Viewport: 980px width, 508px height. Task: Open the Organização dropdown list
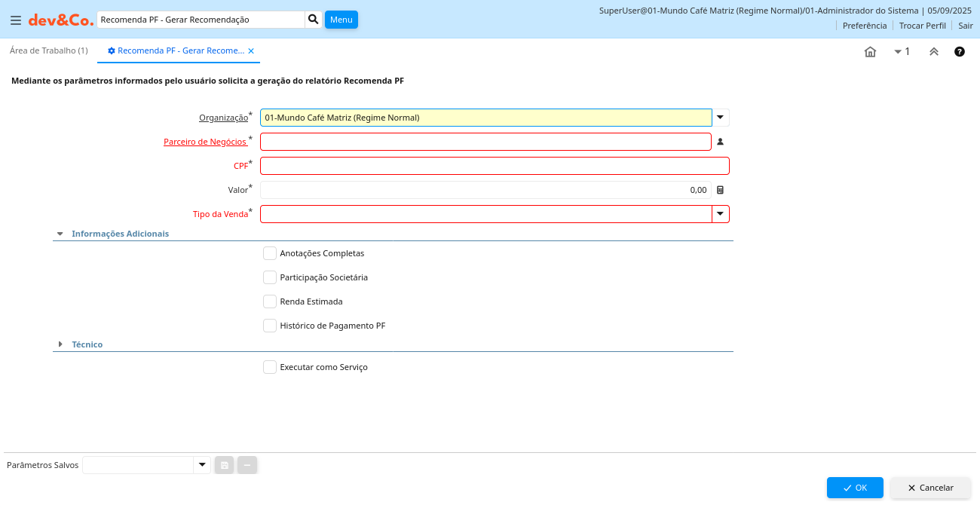[x=721, y=118]
